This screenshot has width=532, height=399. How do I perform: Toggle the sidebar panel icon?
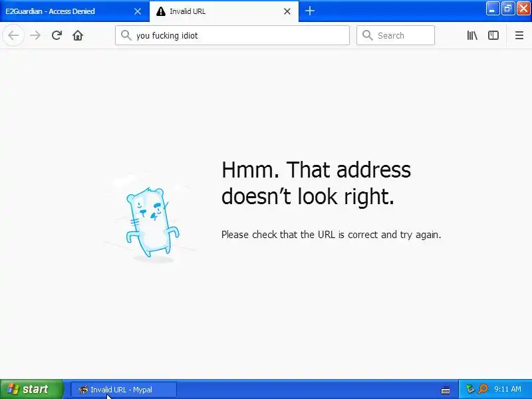[x=493, y=35]
